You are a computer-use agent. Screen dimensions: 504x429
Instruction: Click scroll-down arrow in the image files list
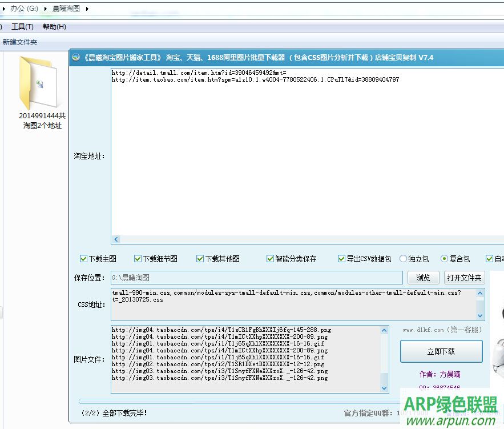point(384,388)
